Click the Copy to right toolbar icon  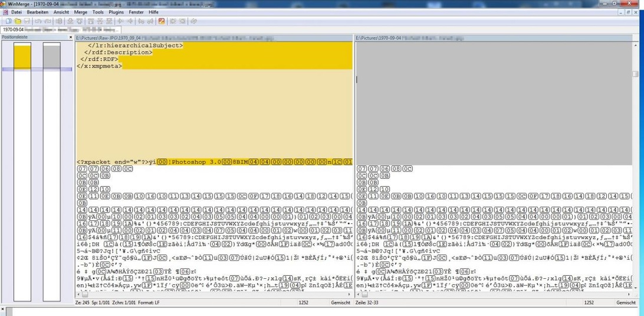[121, 21]
